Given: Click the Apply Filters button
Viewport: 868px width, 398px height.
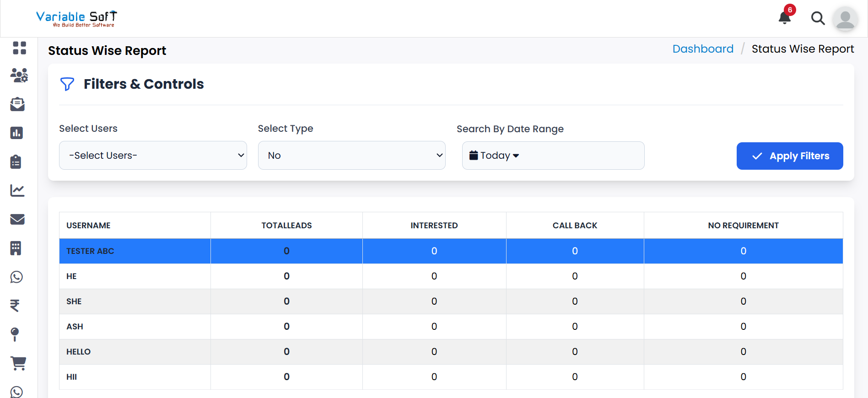Looking at the screenshot, I should pos(789,156).
